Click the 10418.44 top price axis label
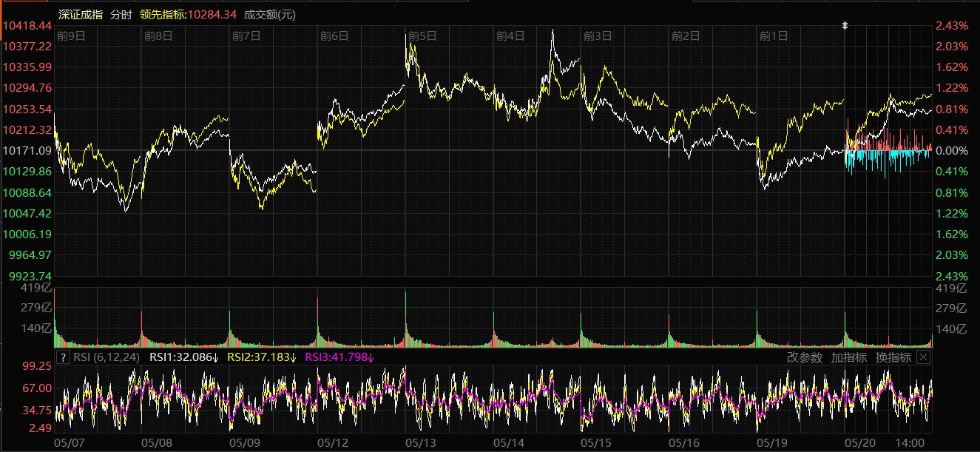The width and height of the screenshot is (980, 452). coord(27,25)
